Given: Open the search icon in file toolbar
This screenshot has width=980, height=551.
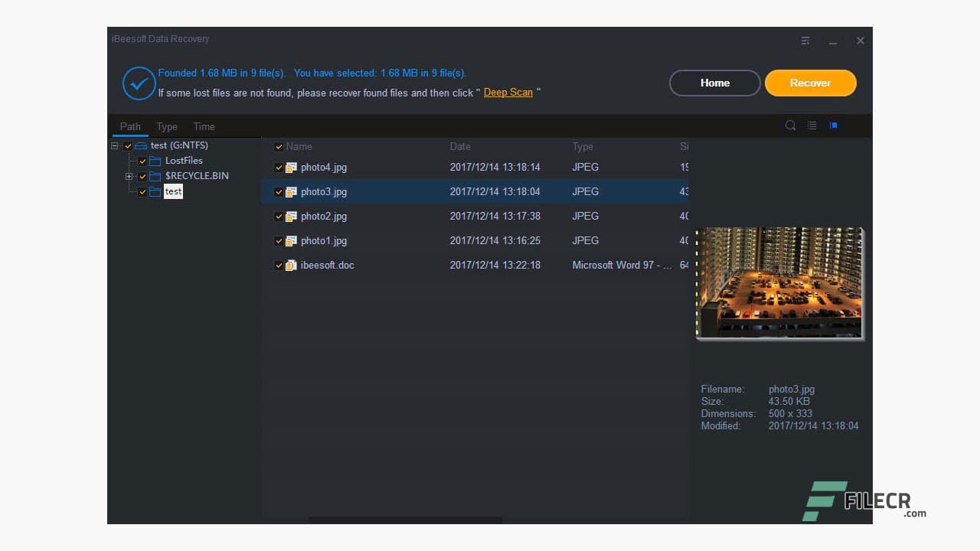Looking at the screenshot, I should (791, 126).
